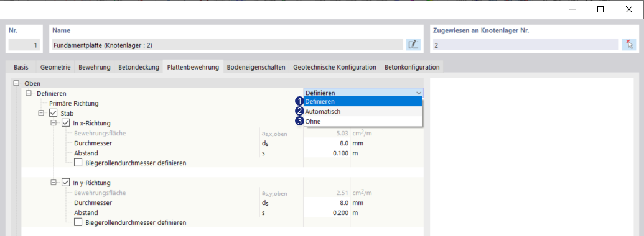Screen dimensions: 644x236
Task: Switch to the Geometrie tab
Action: pos(55,67)
